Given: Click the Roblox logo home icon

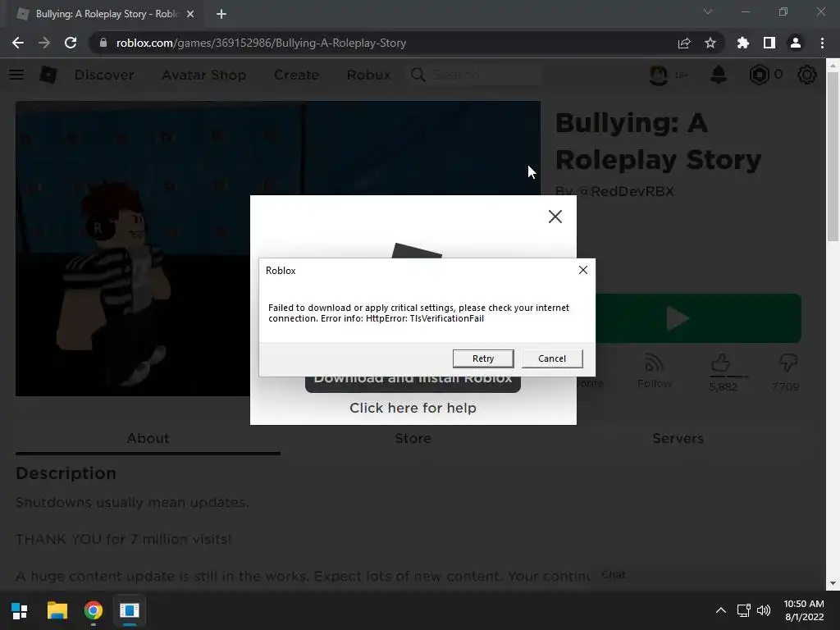Looking at the screenshot, I should pyautogui.click(x=48, y=75).
